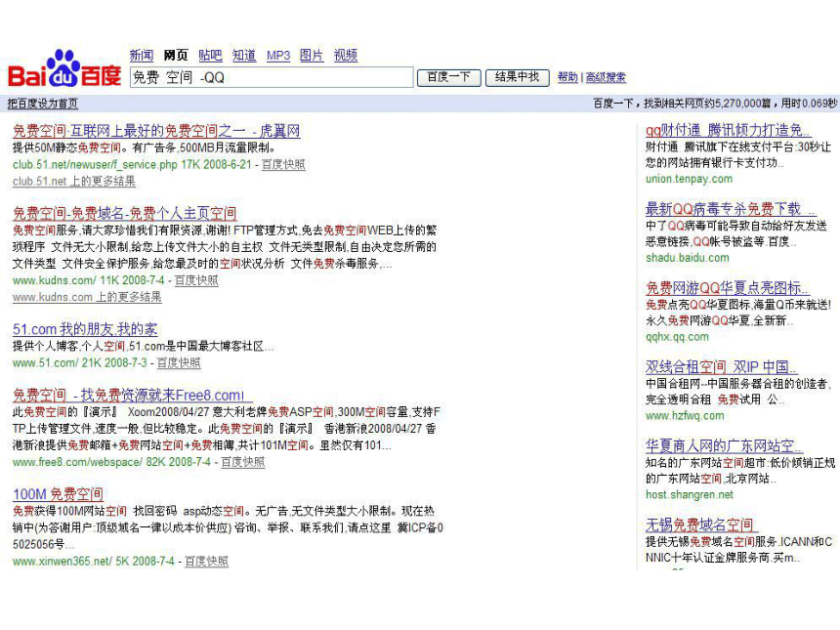The height and width of the screenshot is (630, 840).
Task: Click the club.51.net/newuser/f_service.php URL text
Action: pyautogui.click(x=95, y=164)
